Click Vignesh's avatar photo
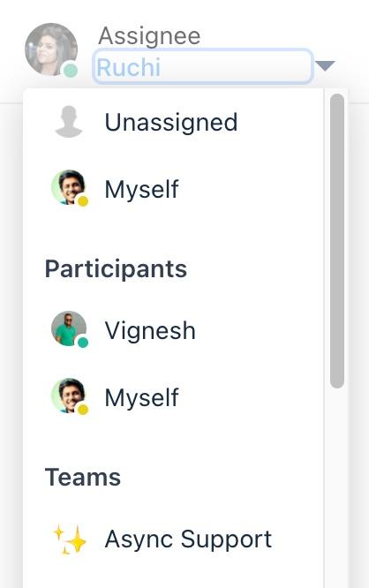The image size is (369, 588). click(x=69, y=328)
